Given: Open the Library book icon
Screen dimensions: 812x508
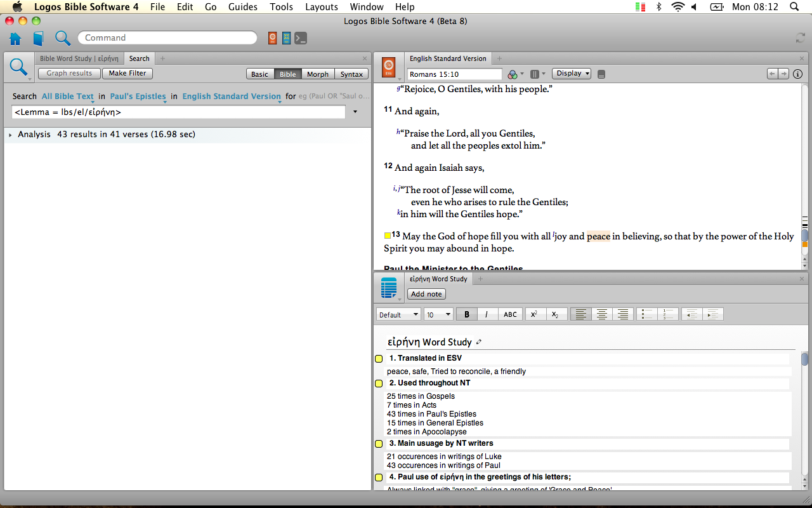Looking at the screenshot, I should [38, 38].
